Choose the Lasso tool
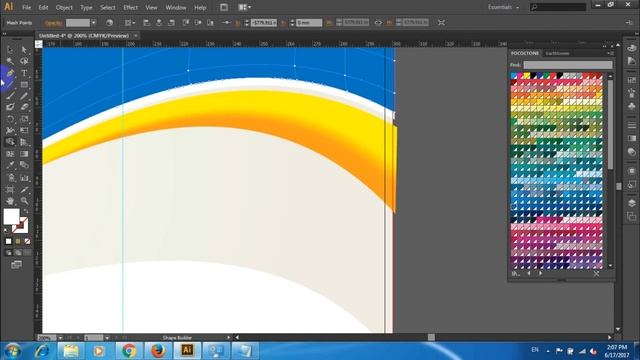 (24, 61)
